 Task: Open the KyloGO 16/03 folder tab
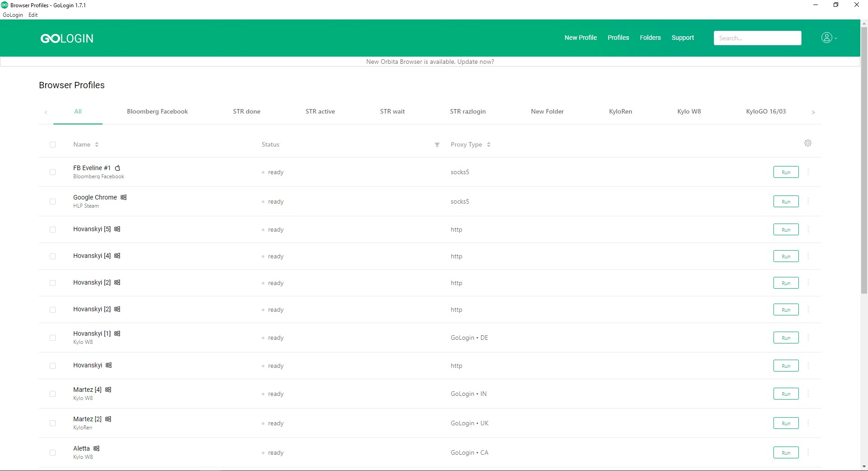[766, 111]
